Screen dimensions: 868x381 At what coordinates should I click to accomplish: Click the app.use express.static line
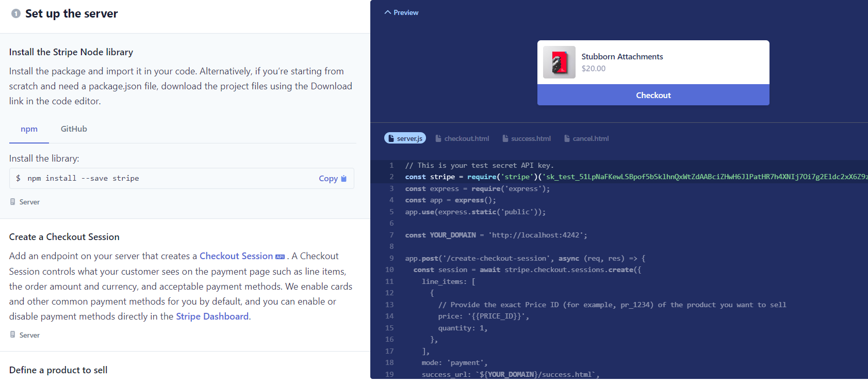pos(475,212)
